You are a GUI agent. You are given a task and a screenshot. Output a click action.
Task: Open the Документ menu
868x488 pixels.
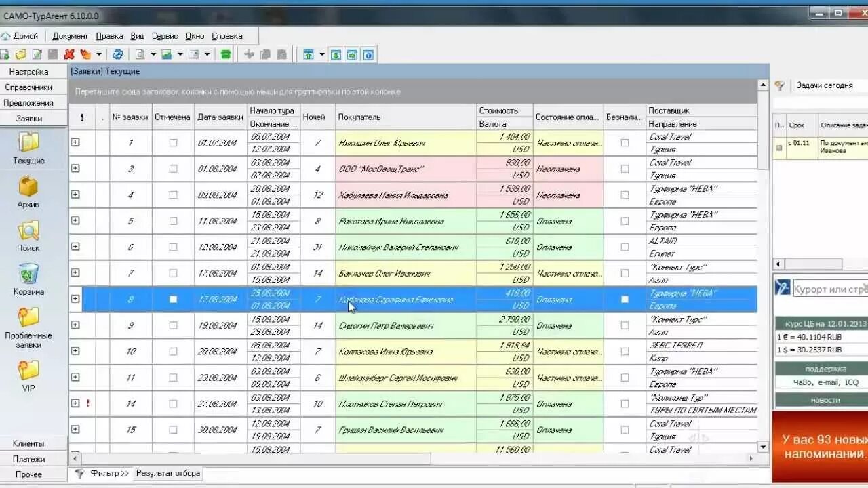click(71, 36)
